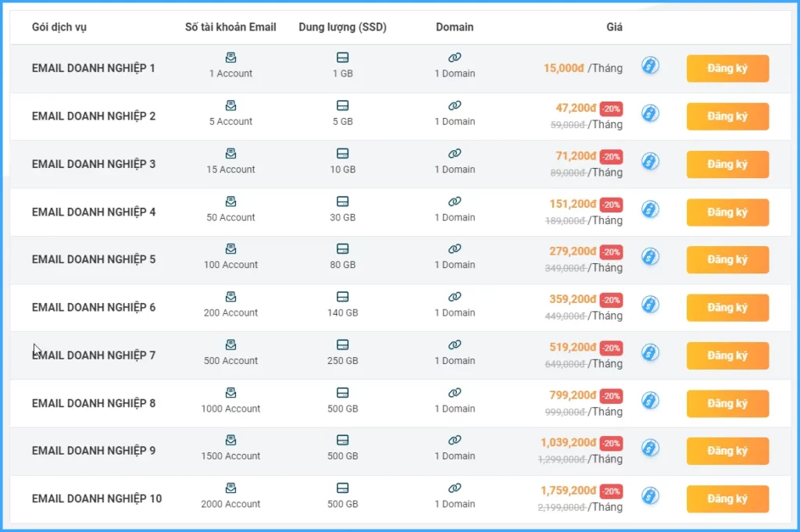Click the Số tài khoản Email column header
800x532 pixels.
(230, 27)
